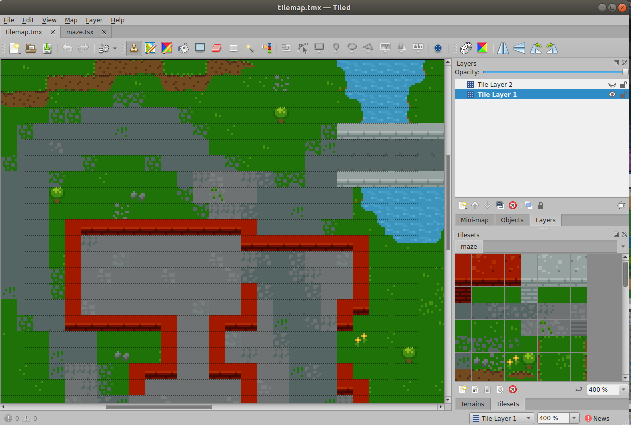Select the Insert Rectangle tool
The height and width of the screenshot is (425, 631).
pyautogui.click(x=319, y=48)
